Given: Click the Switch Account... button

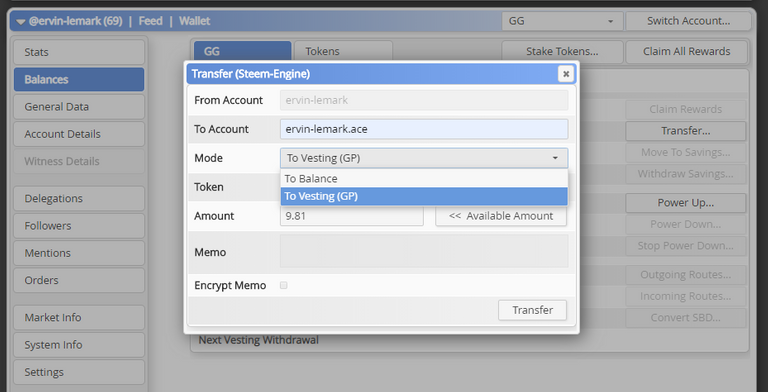Looking at the screenshot, I should pyautogui.click(x=688, y=21).
